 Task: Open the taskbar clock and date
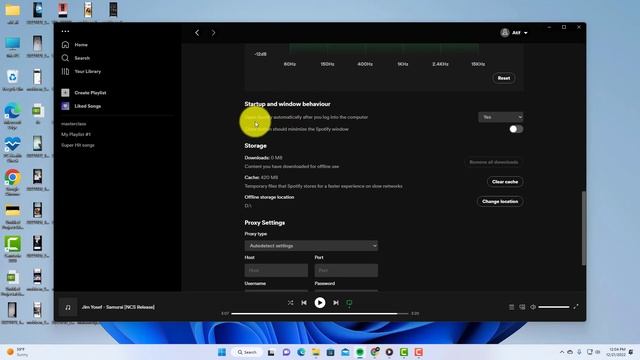coord(617,352)
